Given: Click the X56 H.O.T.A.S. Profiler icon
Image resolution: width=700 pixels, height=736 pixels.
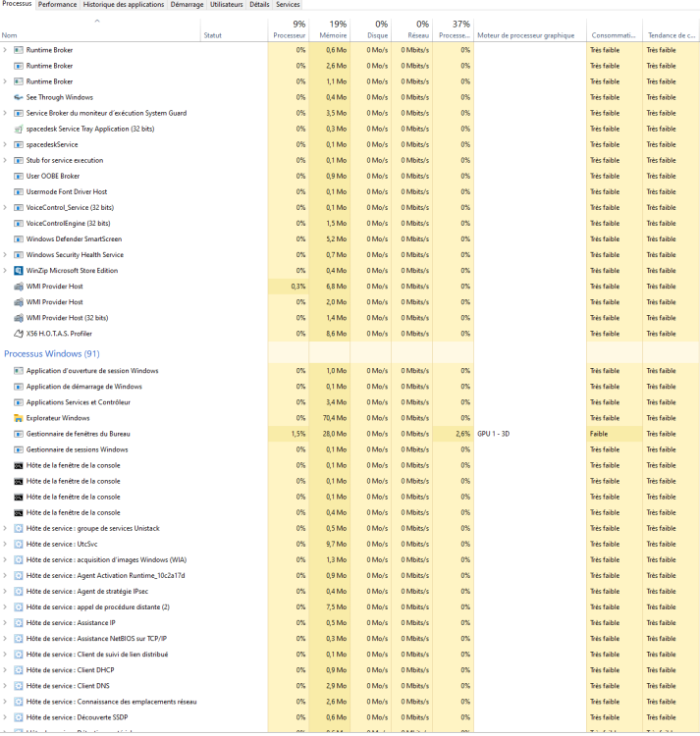Looking at the screenshot, I should pyautogui.click(x=19, y=334).
